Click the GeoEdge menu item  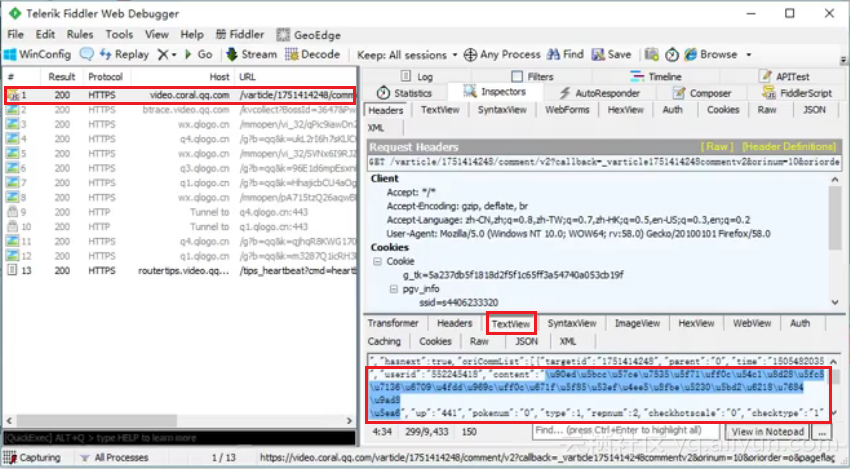308,35
